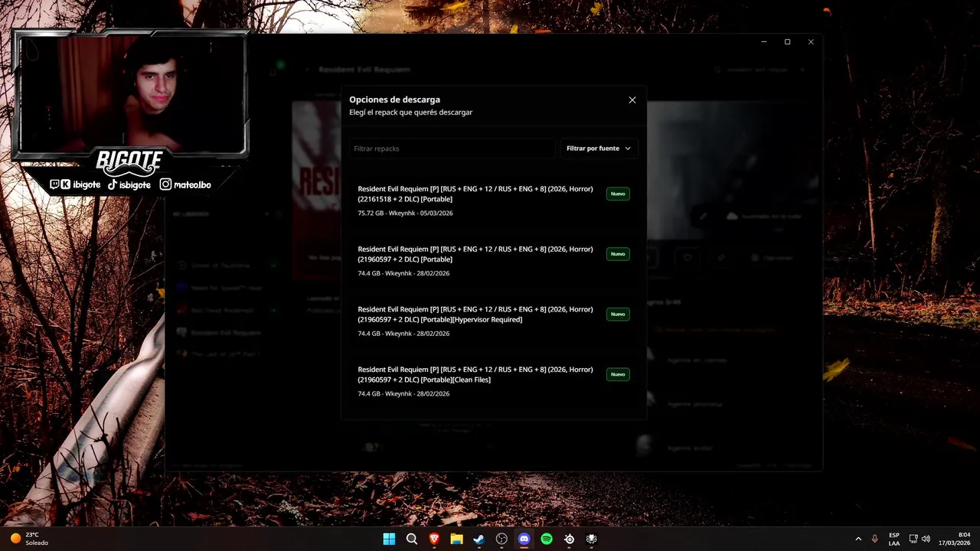
Task: Maximize the launcher window
Action: (787, 42)
